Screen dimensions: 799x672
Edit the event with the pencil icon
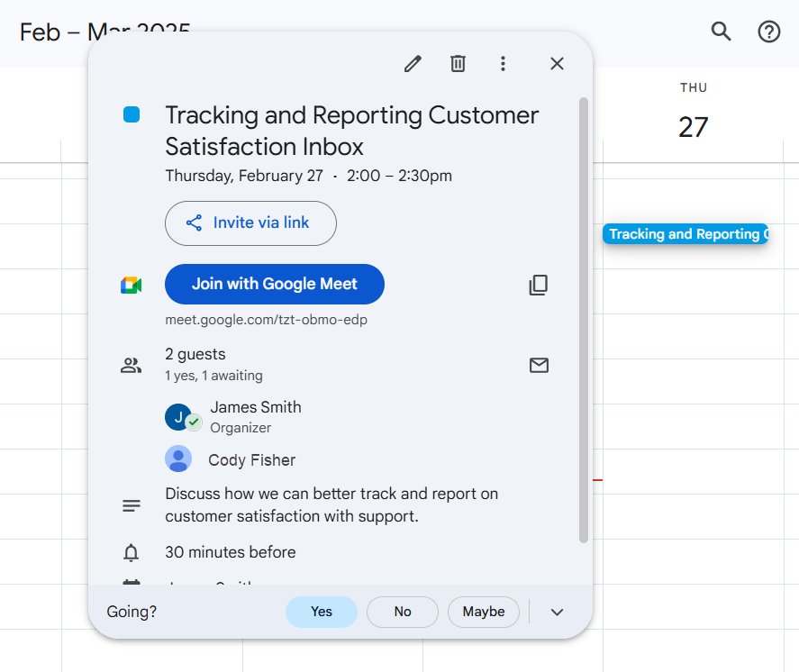(x=413, y=63)
